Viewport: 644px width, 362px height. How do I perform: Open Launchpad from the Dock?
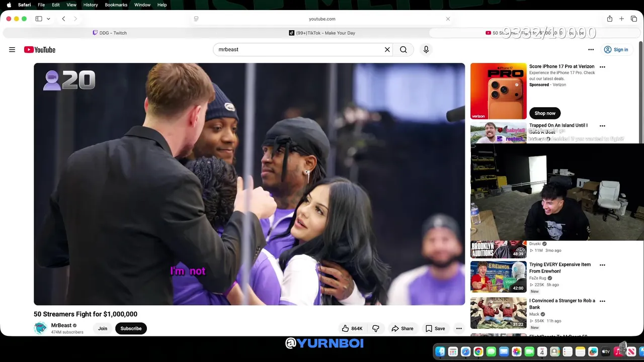coord(453,351)
